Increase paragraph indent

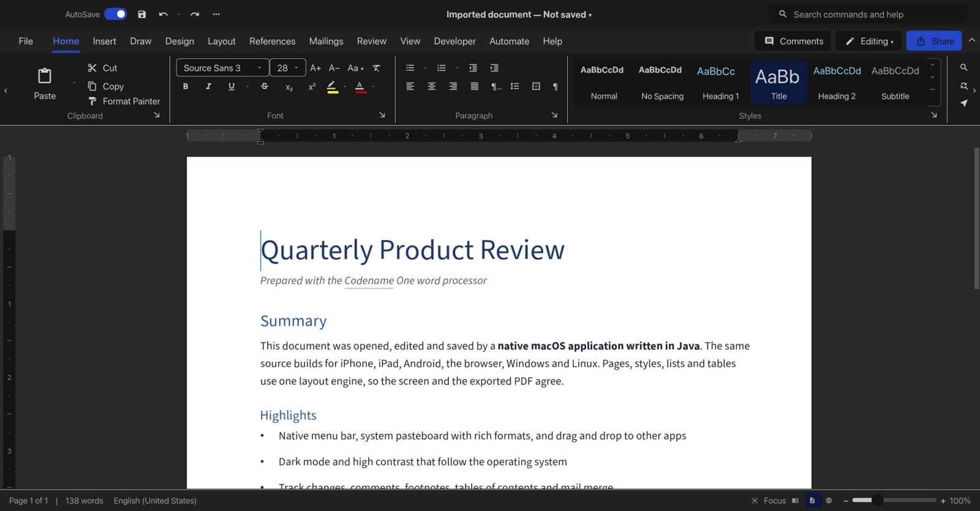494,68
